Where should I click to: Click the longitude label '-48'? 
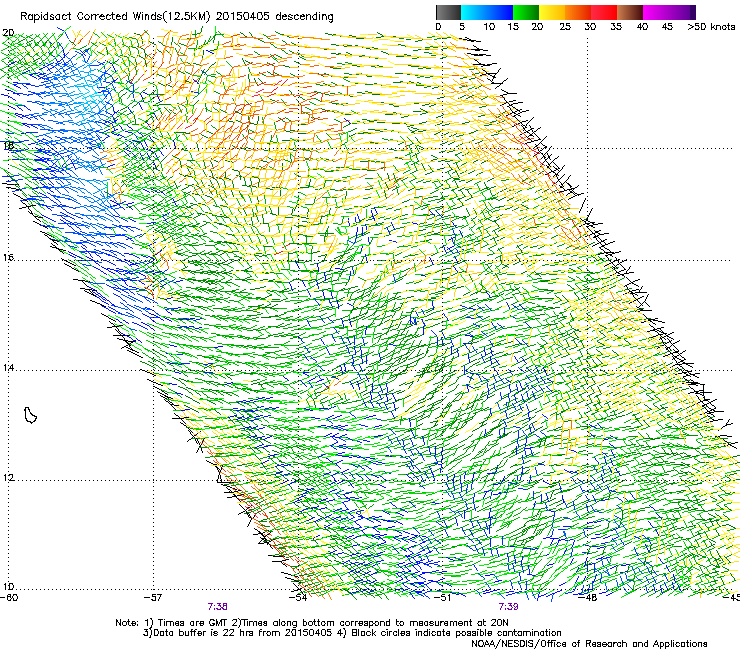click(588, 597)
